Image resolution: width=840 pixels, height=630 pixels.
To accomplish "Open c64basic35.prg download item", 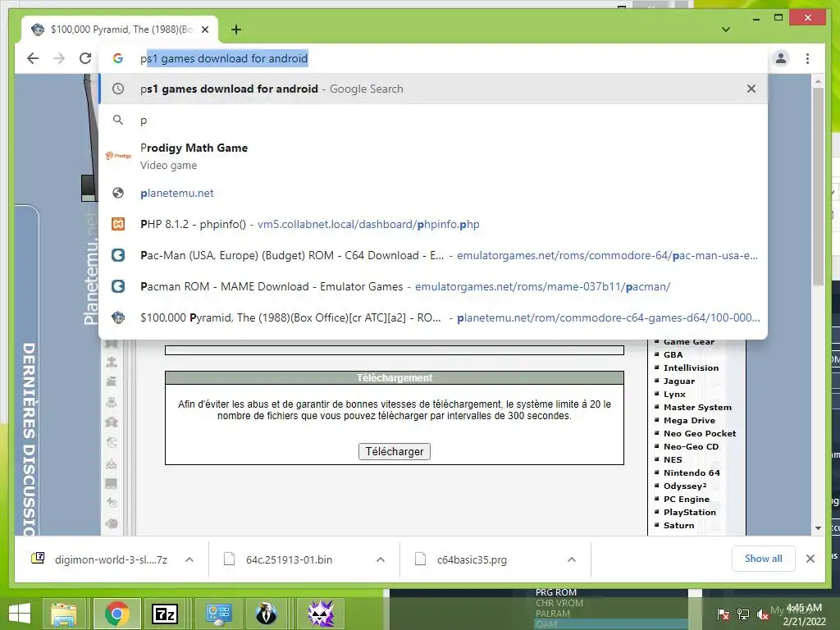I will [x=472, y=559].
